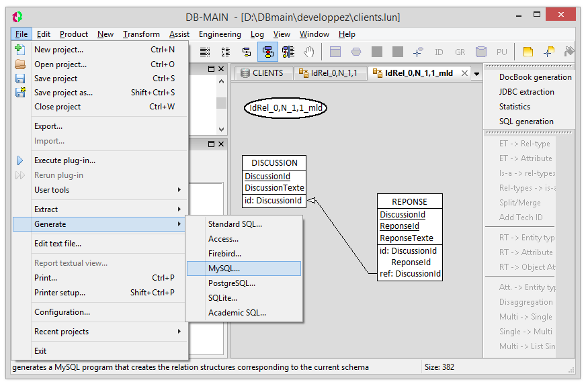This screenshot has width=588, height=388.
Task: Select the graphical dependency view toolbar icon
Action: (x=288, y=52)
